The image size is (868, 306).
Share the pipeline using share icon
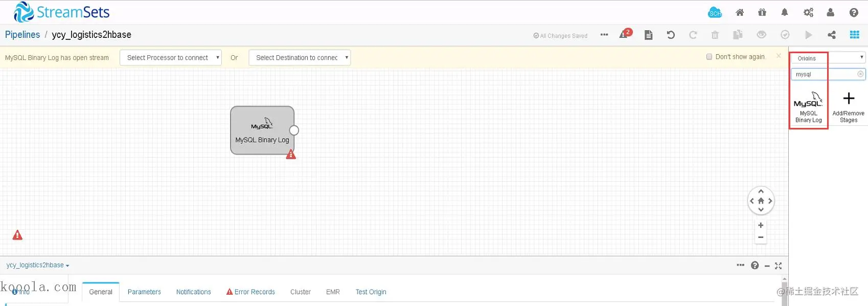(832, 35)
